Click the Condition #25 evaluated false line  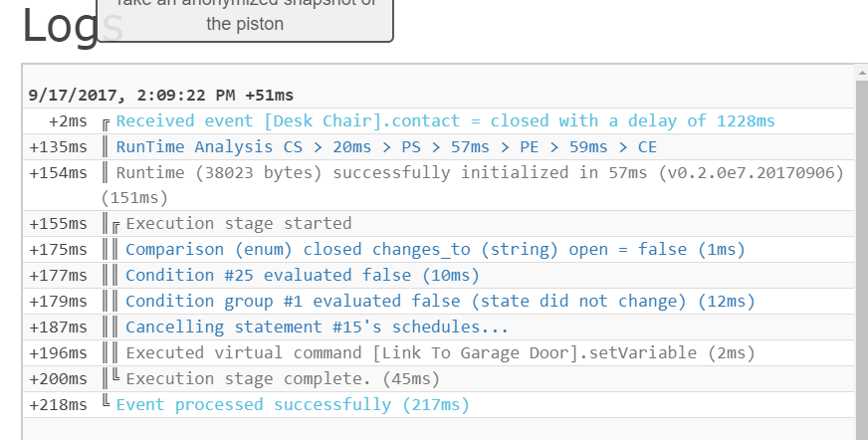click(x=303, y=276)
